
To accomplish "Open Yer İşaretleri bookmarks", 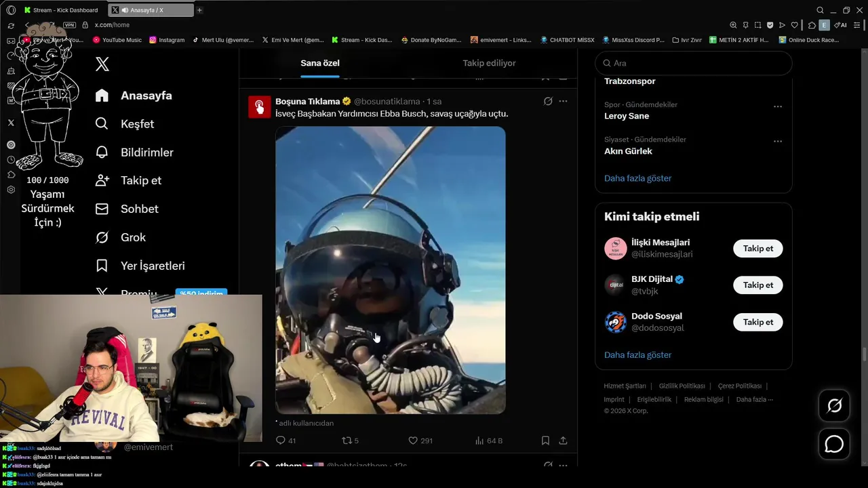I will coord(140,266).
